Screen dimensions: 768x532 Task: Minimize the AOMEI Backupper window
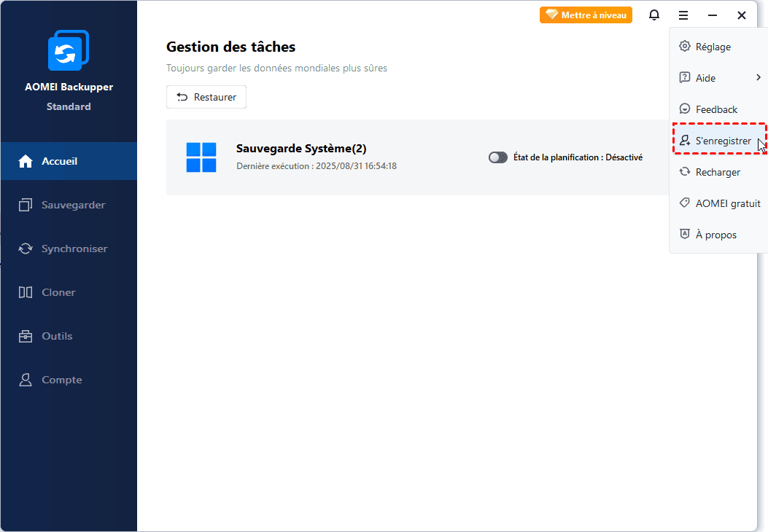point(713,15)
